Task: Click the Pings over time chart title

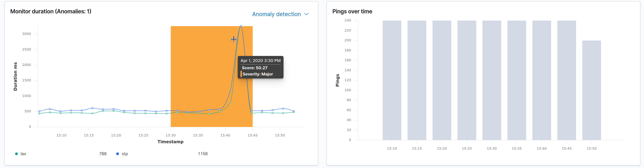Action: coord(352,11)
